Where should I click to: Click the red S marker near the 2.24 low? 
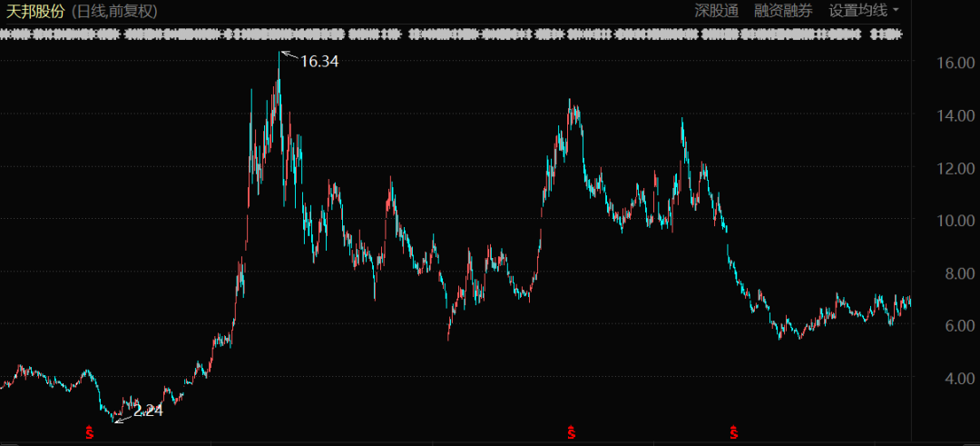[x=90, y=433]
